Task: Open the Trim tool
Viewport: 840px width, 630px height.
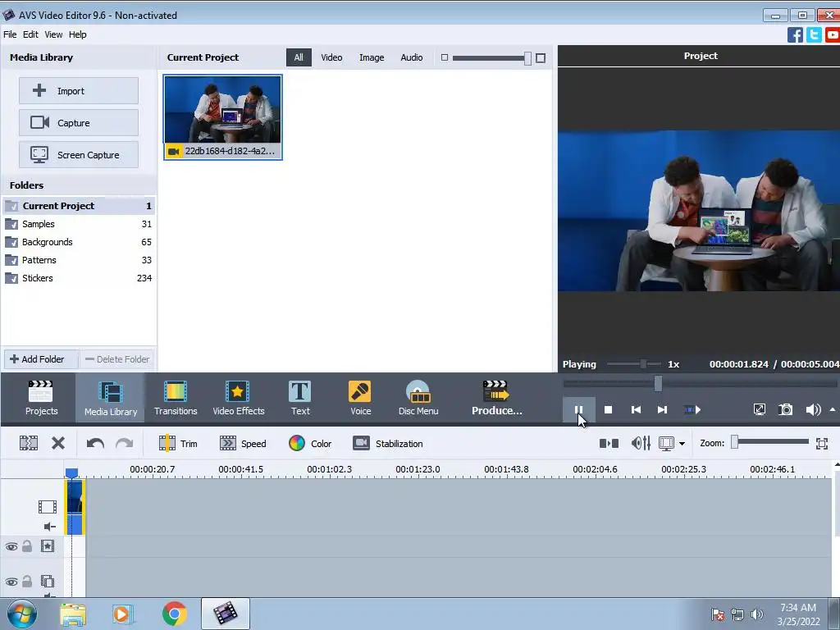Action: tap(178, 444)
